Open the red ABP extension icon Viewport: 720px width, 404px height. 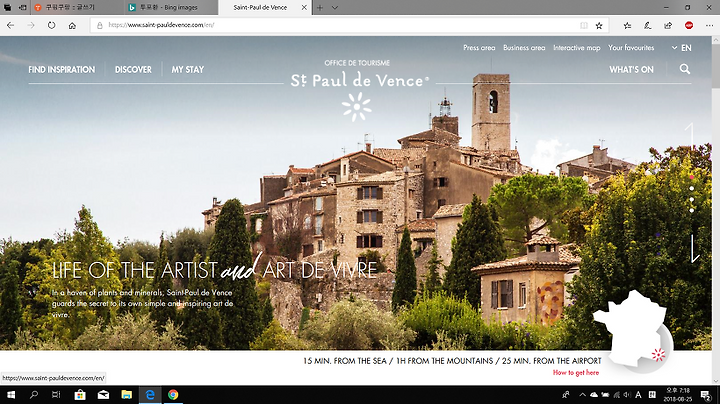click(689, 25)
